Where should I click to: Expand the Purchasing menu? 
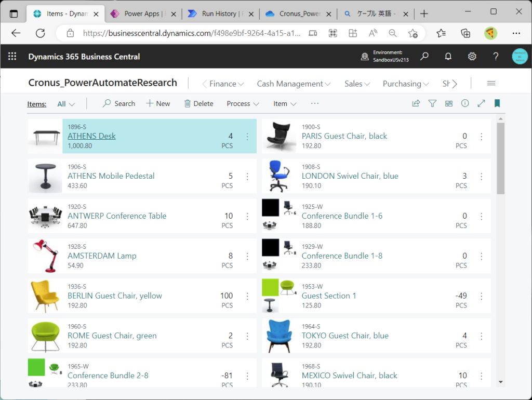[x=406, y=84]
